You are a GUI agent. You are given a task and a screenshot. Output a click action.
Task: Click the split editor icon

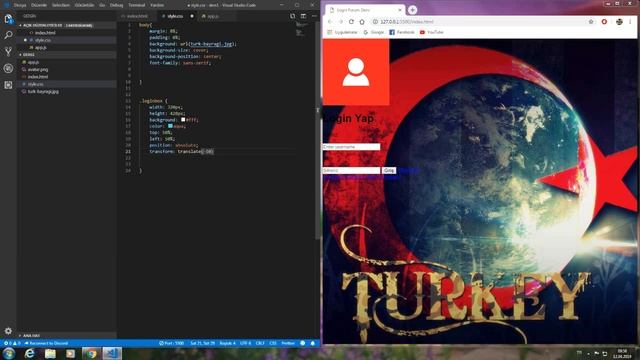pyautogui.click(x=303, y=16)
